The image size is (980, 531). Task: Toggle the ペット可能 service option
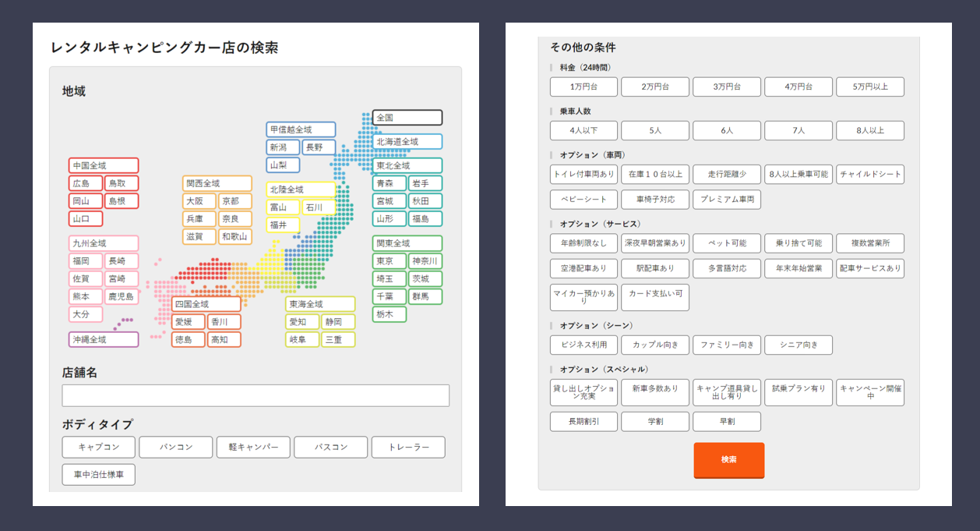coord(727,244)
